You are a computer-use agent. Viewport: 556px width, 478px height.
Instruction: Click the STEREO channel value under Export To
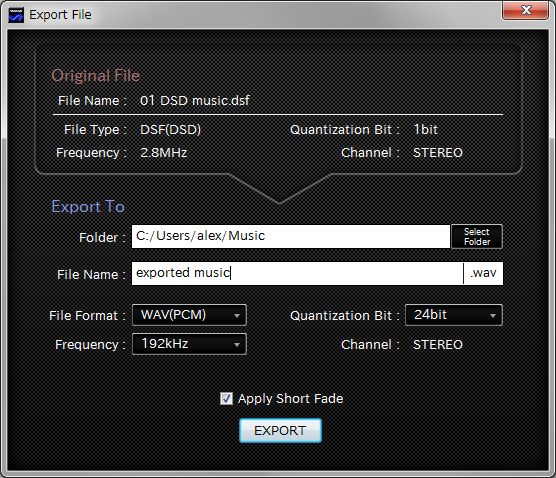point(438,345)
